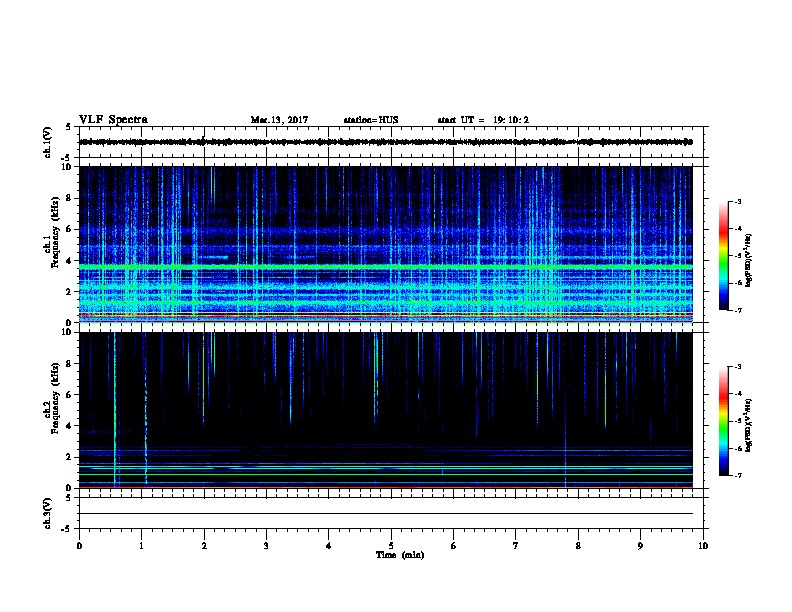The height and width of the screenshot is (612, 792).
Task: Click the "ch.3(V)" axis label
Action: tap(48, 513)
